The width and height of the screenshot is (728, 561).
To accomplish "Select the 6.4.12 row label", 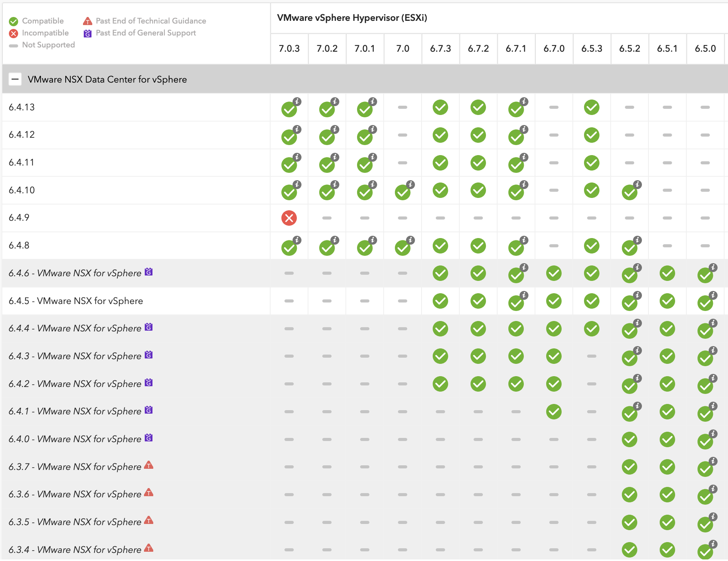I will [x=22, y=135].
